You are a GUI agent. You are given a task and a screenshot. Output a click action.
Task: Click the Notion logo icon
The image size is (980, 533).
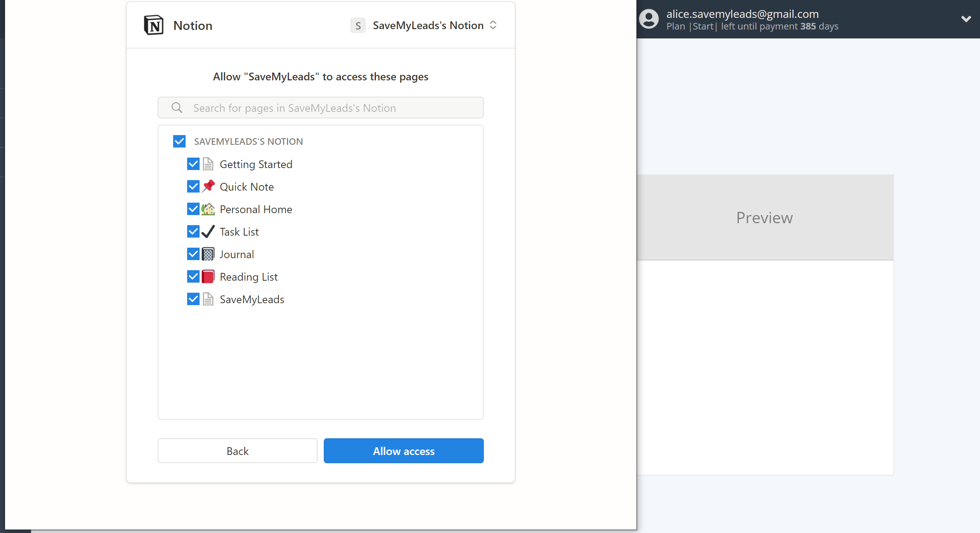point(154,25)
